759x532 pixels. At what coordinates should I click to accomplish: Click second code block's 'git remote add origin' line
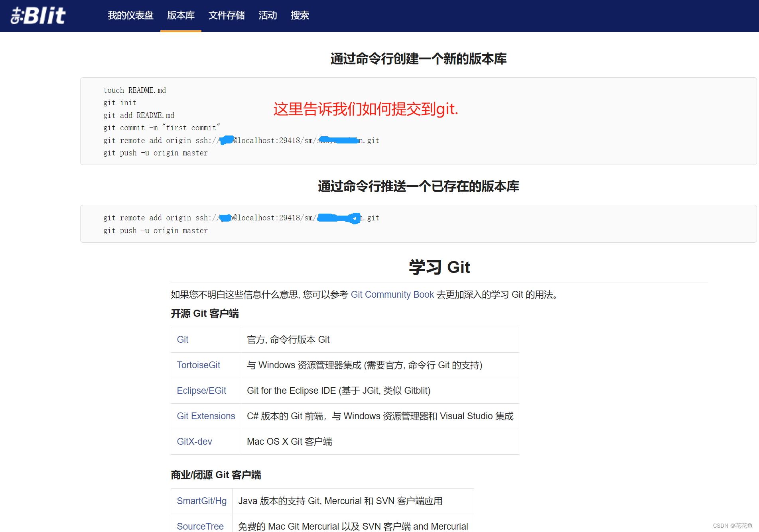pyautogui.click(x=241, y=218)
